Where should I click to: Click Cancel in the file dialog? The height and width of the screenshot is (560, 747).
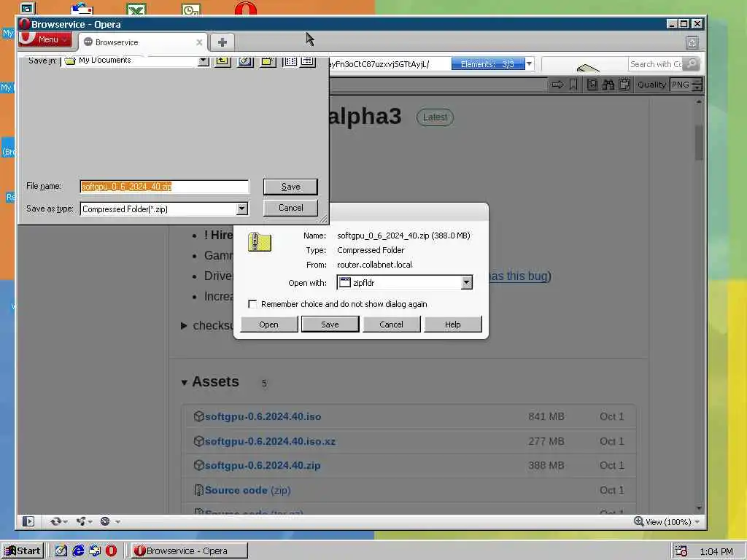290,208
